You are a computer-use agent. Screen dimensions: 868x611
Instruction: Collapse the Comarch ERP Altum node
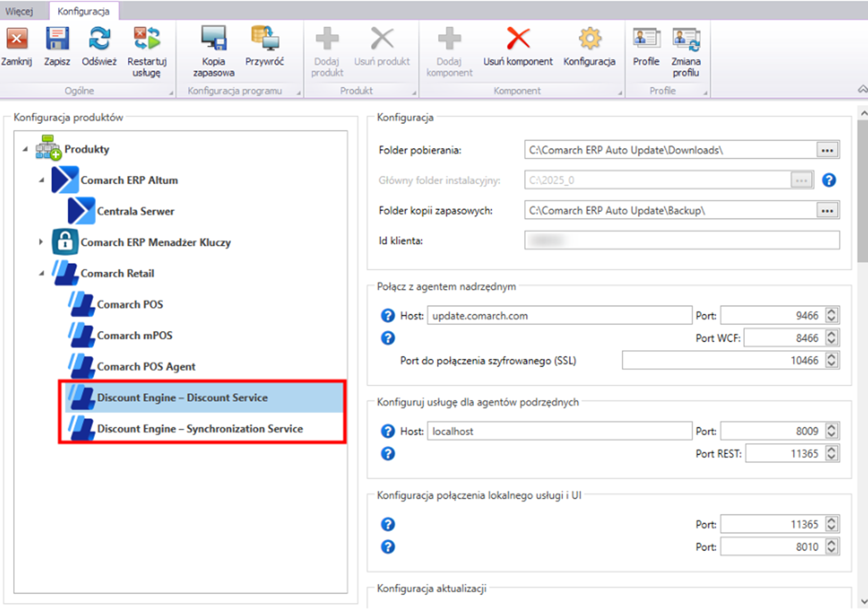[x=41, y=180]
